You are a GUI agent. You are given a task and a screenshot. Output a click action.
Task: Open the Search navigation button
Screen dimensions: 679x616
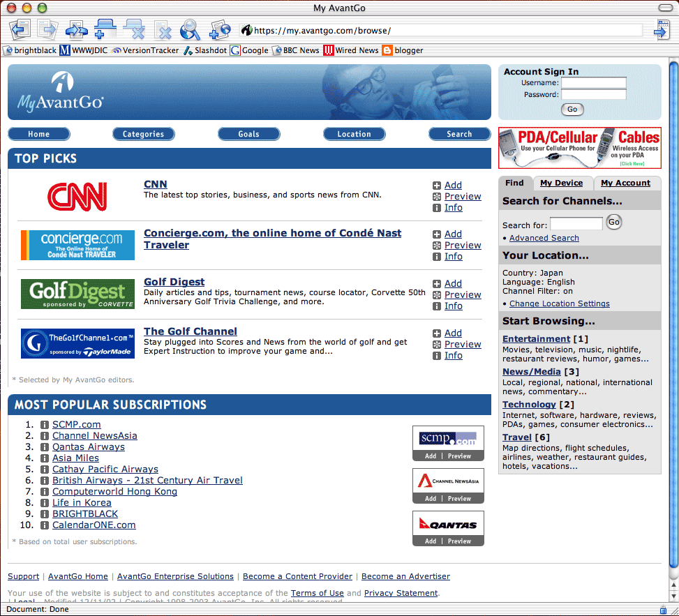coord(459,134)
